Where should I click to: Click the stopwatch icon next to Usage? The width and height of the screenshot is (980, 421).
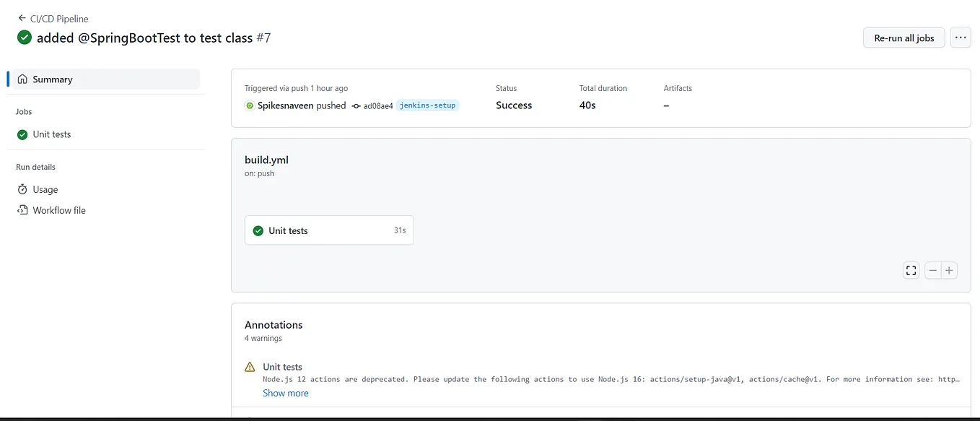point(22,189)
